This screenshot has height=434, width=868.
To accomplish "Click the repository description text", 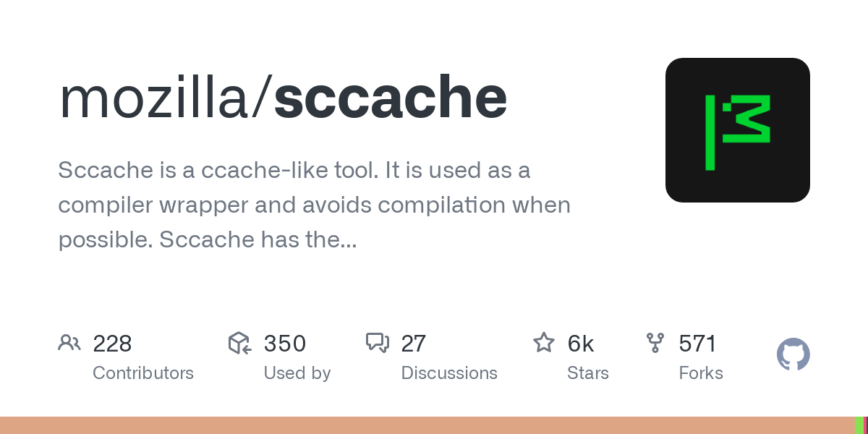I will tap(314, 205).
